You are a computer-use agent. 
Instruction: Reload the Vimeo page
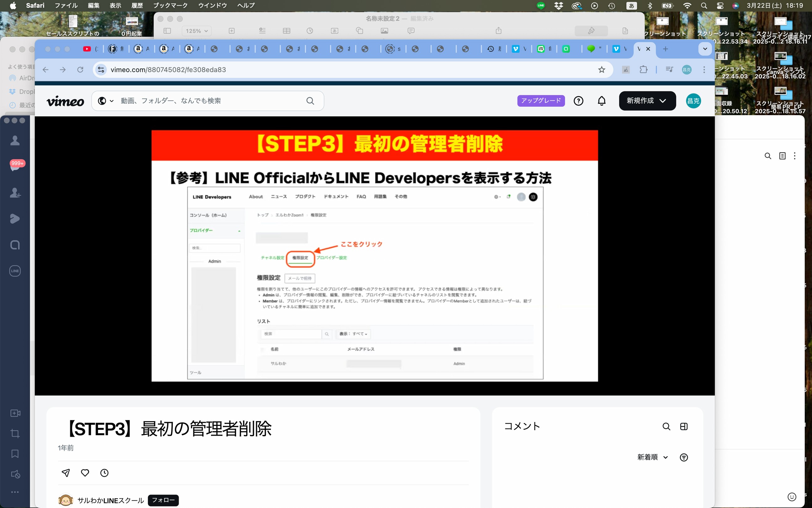(80, 70)
